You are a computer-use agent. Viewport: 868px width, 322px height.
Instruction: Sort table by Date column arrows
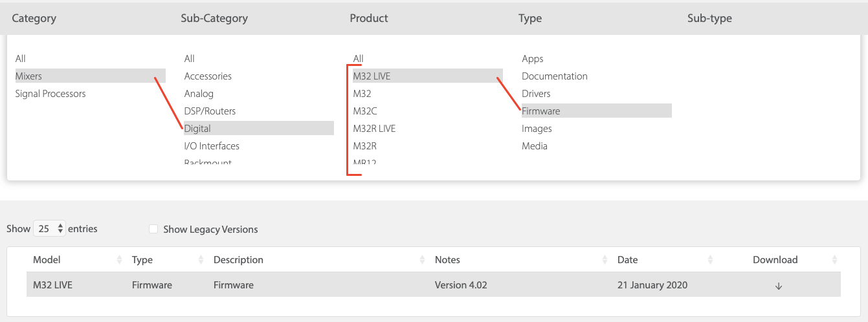pos(711,260)
